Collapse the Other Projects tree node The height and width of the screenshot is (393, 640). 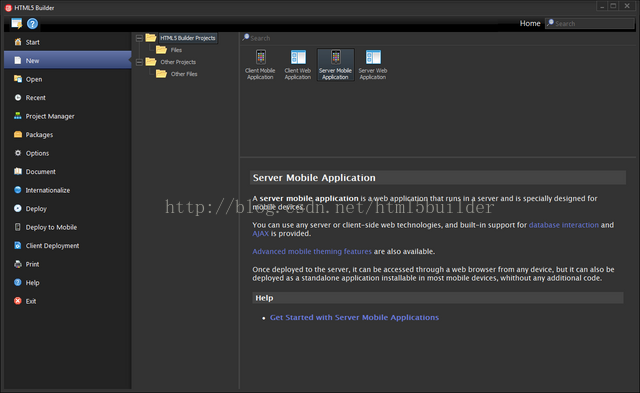139,62
